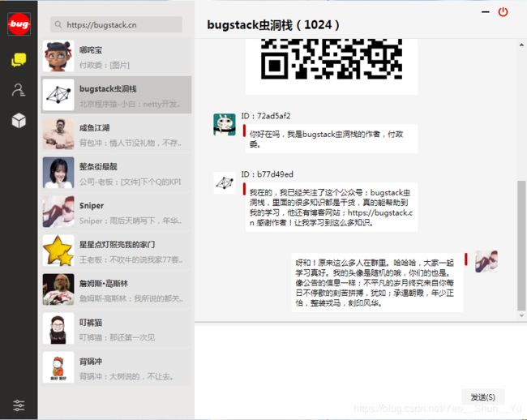Screen dimensions: 527x420
Task: Click 背锅冲's avatar
Action: pos(58,367)
